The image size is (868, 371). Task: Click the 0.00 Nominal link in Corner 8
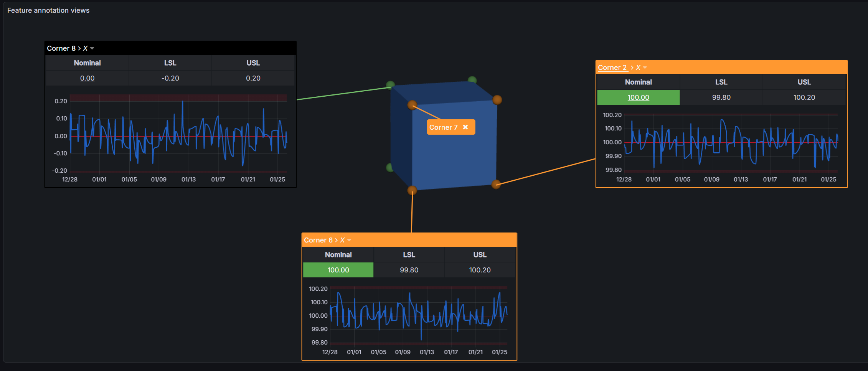[87, 78]
